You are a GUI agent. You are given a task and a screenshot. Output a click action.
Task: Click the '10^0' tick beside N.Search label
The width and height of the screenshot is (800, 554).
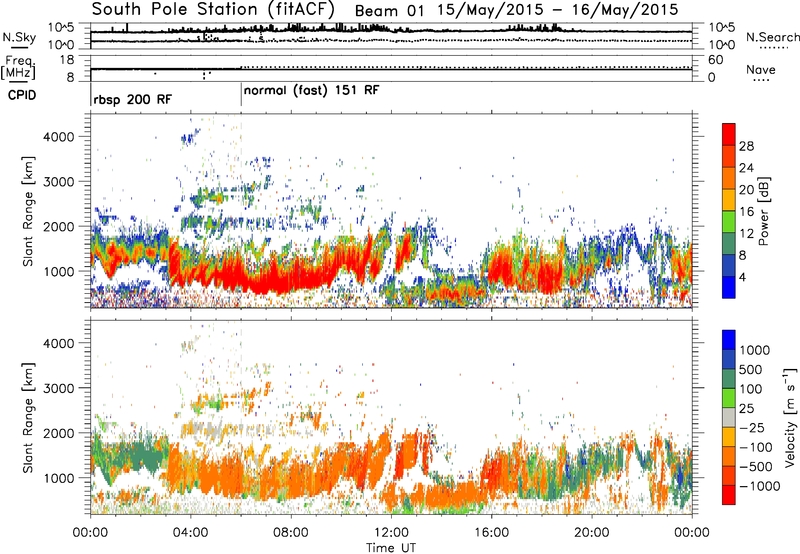click(x=722, y=45)
